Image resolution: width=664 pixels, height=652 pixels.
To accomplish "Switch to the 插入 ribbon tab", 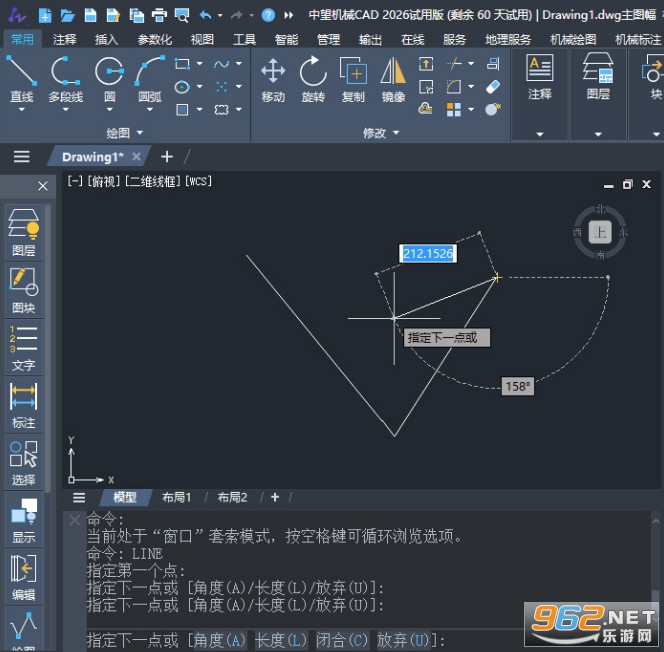I will click(x=106, y=40).
